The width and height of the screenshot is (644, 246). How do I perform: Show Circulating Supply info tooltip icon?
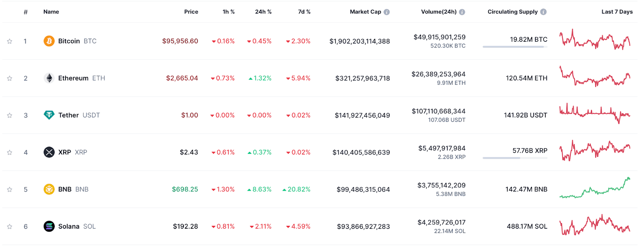[543, 12]
